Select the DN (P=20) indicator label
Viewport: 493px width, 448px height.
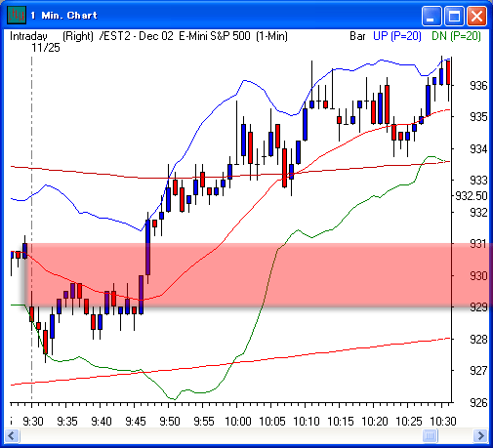[x=456, y=36]
